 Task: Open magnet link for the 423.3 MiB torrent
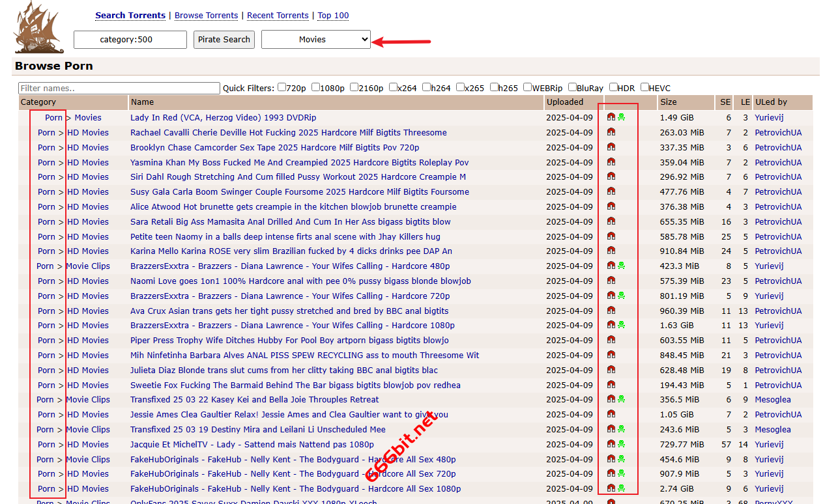[611, 266]
